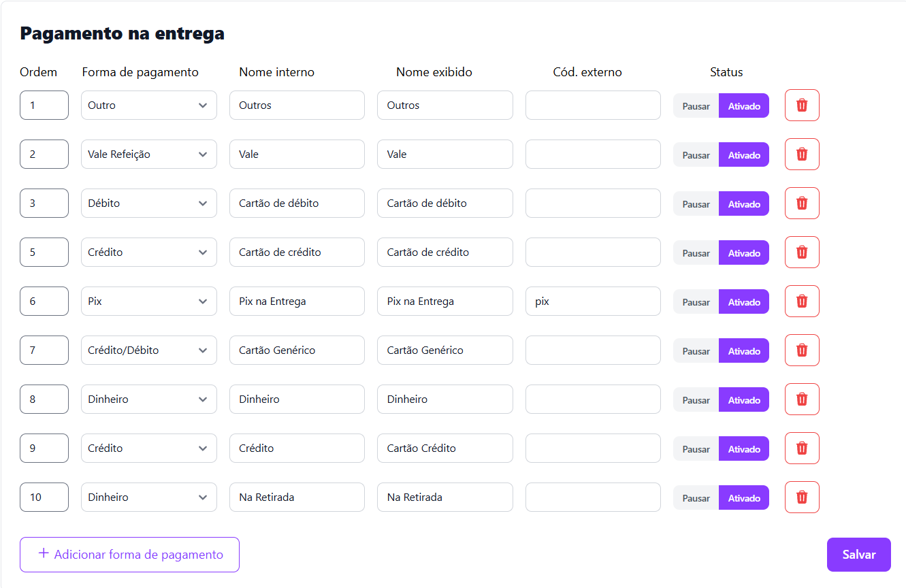Screen dimensions: 906x588
Task: Click the external code field containing pix
Action: point(592,301)
